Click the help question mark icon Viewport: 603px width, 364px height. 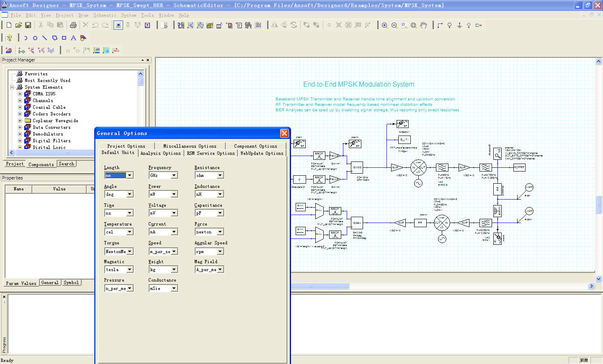pos(9,38)
